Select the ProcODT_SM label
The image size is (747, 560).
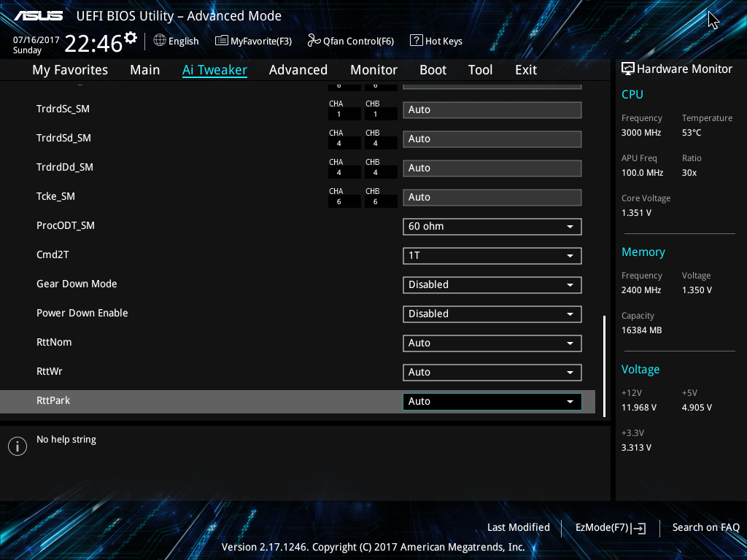point(66,226)
